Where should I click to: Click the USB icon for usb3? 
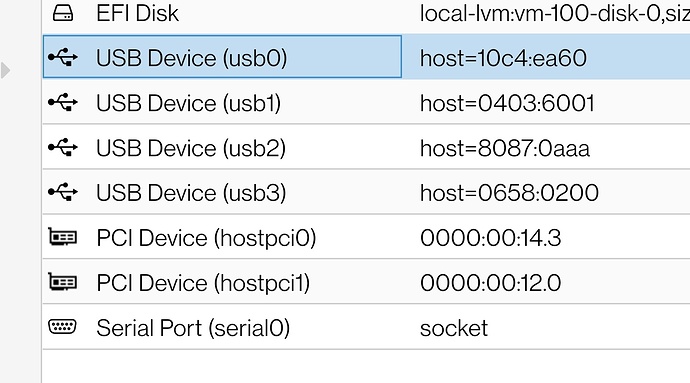(63, 192)
